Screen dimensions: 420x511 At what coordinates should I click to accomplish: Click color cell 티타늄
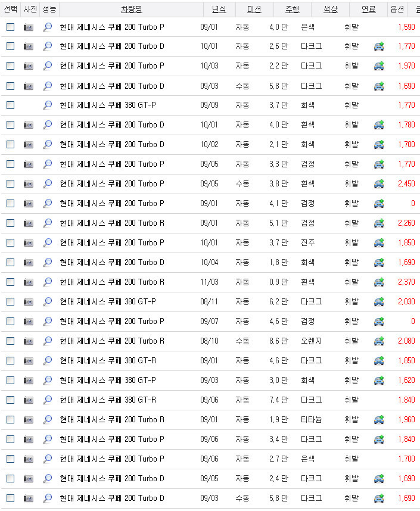(x=312, y=419)
